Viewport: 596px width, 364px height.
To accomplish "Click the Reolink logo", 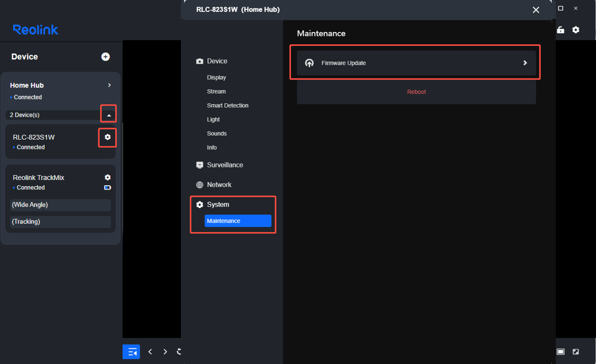I will (35, 30).
